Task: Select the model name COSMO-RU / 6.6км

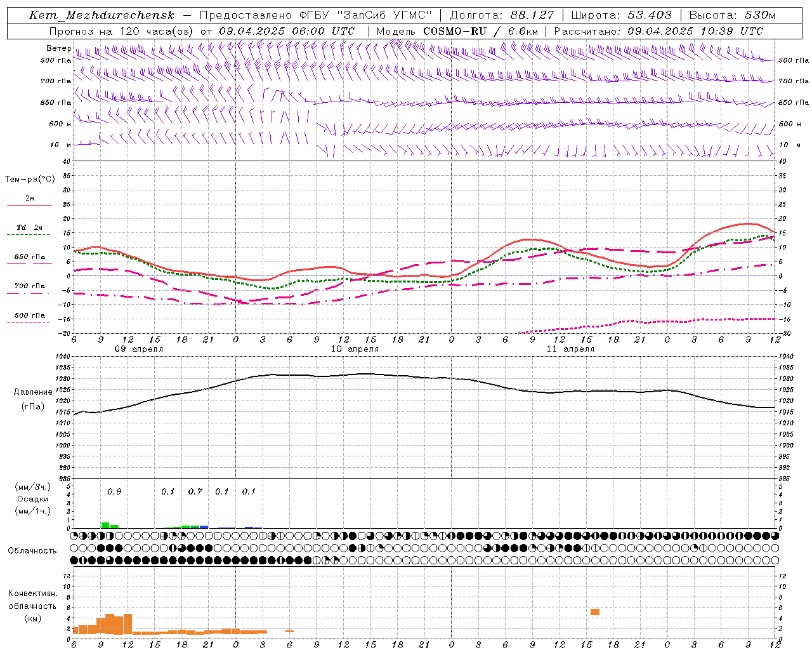Action: pyautogui.click(x=480, y=31)
